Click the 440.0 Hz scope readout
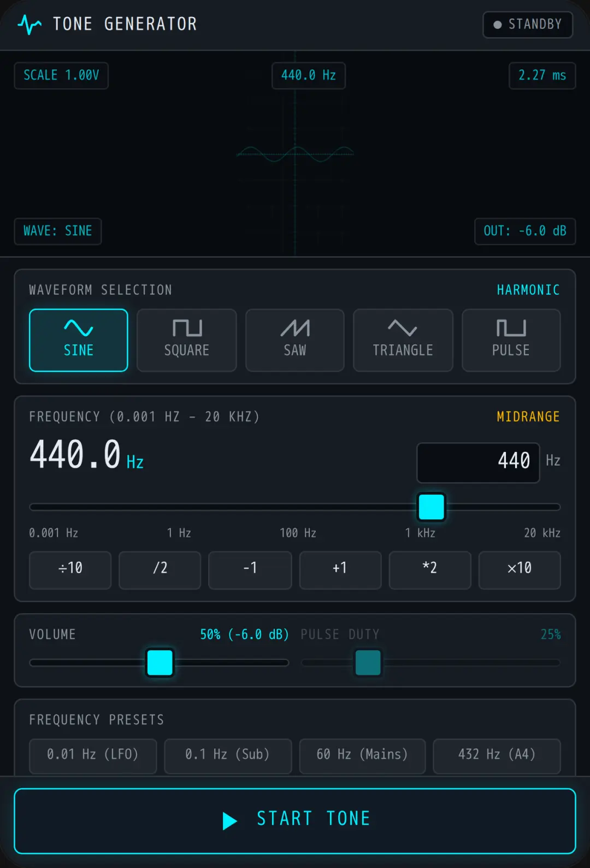Viewport: 590px width, 868px height. pyautogui.click(x=309, y=75)
